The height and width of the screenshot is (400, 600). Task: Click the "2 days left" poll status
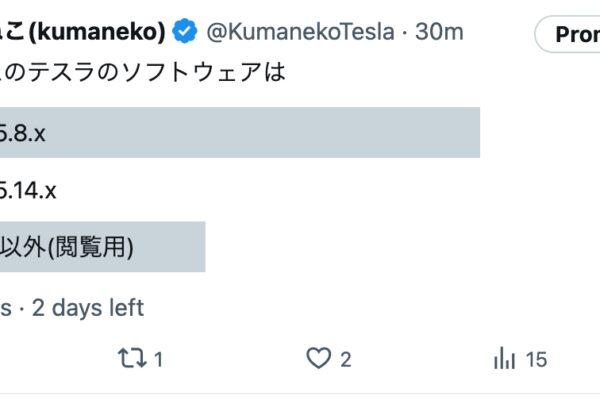coord(88,307)
